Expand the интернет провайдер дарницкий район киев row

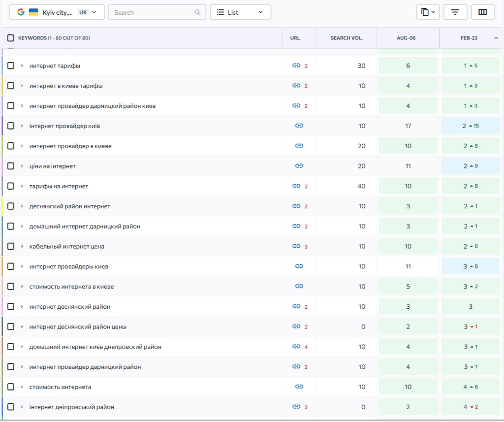tap(22, 106)
